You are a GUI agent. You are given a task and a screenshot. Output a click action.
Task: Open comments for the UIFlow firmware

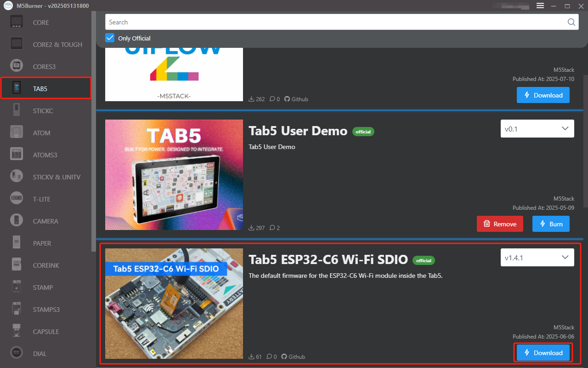tap(275, 99)
